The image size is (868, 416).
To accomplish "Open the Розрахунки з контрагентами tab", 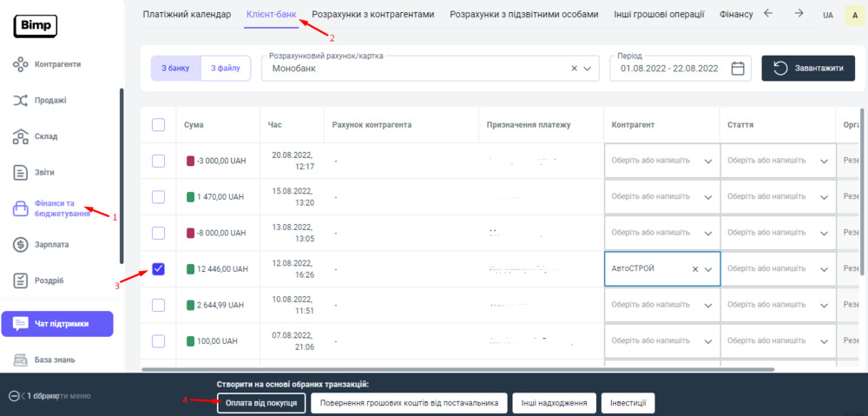I will point(372,15).
